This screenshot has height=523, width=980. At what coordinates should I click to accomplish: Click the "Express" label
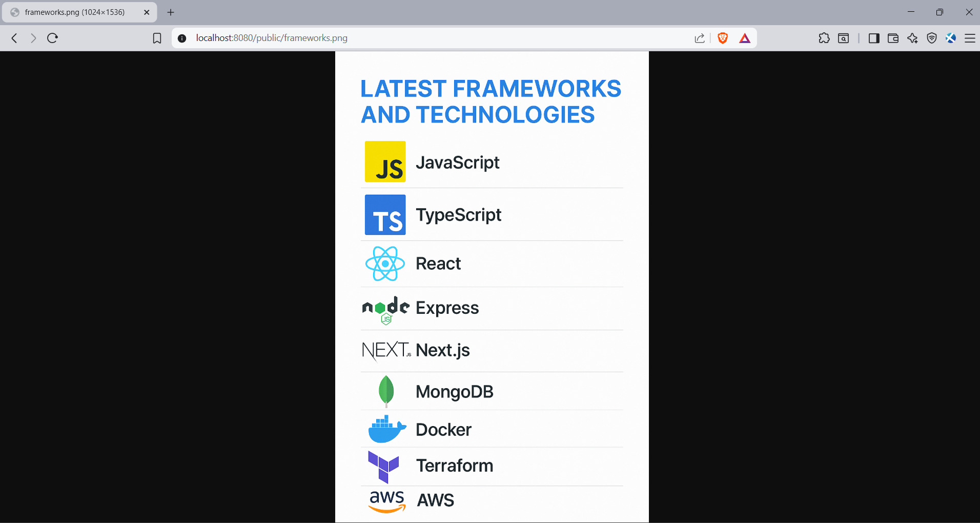(447, 308)
